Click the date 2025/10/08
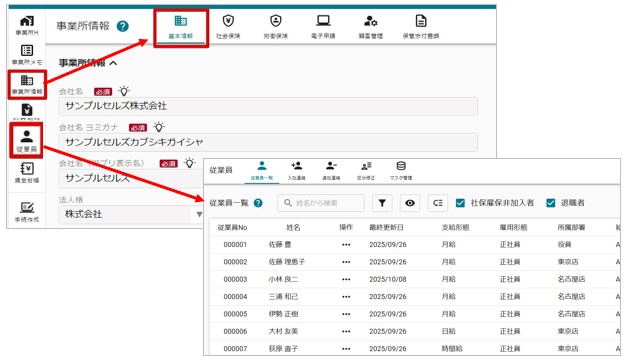626x361 pixels. pos(388,280)
